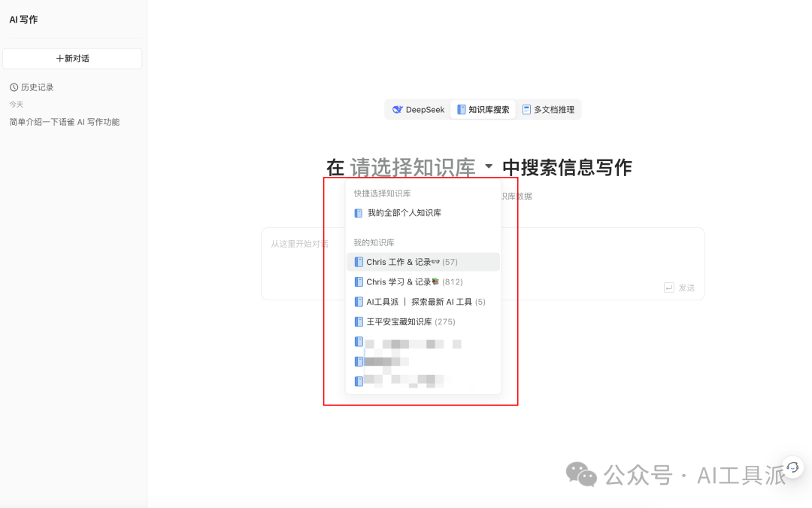Click the 从这里开始对话 input field
The width and height of the screenshot is (812, 508).
tap(483, 263)
